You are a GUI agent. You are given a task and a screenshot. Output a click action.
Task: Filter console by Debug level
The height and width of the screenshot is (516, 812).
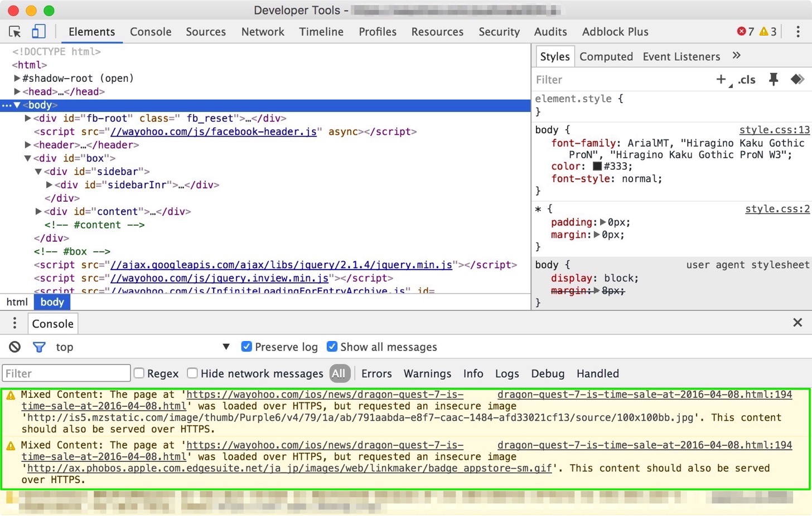pos(548,373)
